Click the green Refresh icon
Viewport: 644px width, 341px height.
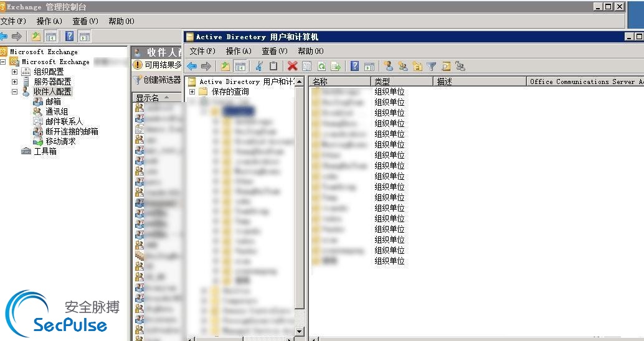pos(321,66)
